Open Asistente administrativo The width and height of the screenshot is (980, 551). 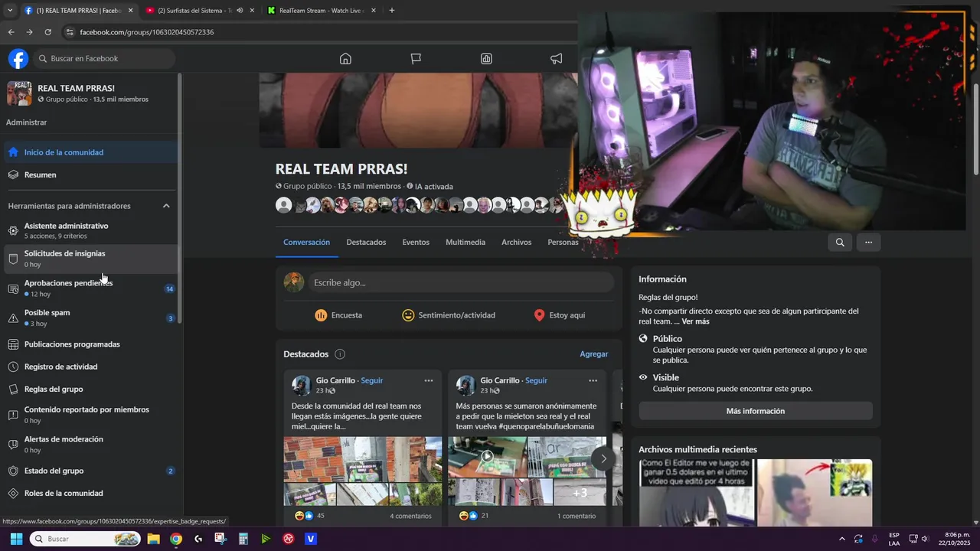[x=90, y=230]
